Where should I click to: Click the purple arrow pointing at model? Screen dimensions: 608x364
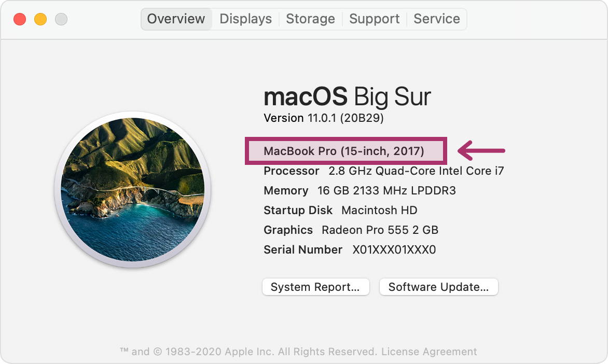click(x=481, y=150)
